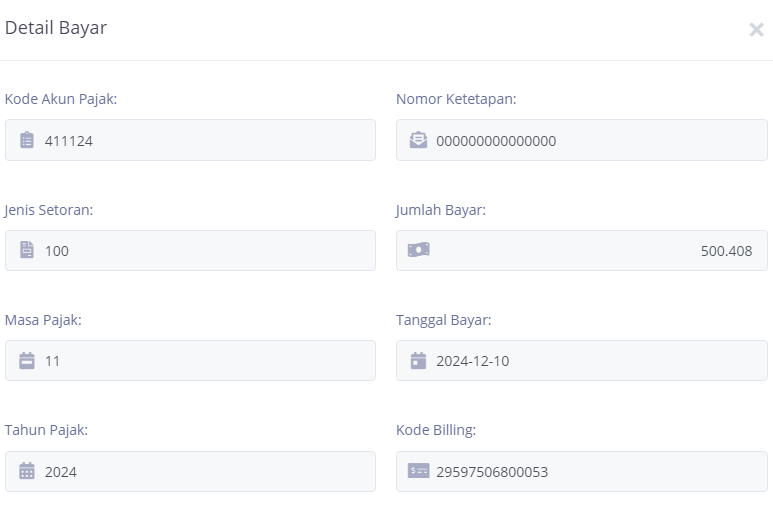Click the Kode Billing label

tap(436, 430)
